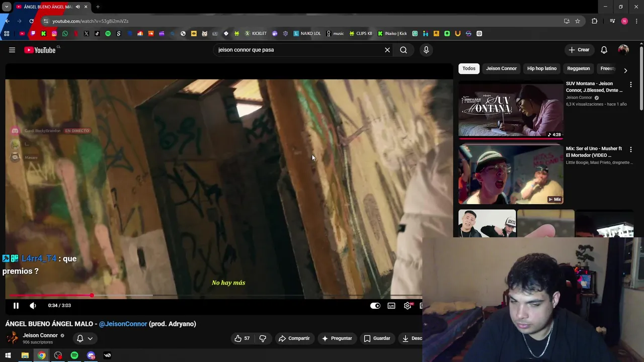
Task: Open Jeison Connor channel avatar
Action: 13,338
